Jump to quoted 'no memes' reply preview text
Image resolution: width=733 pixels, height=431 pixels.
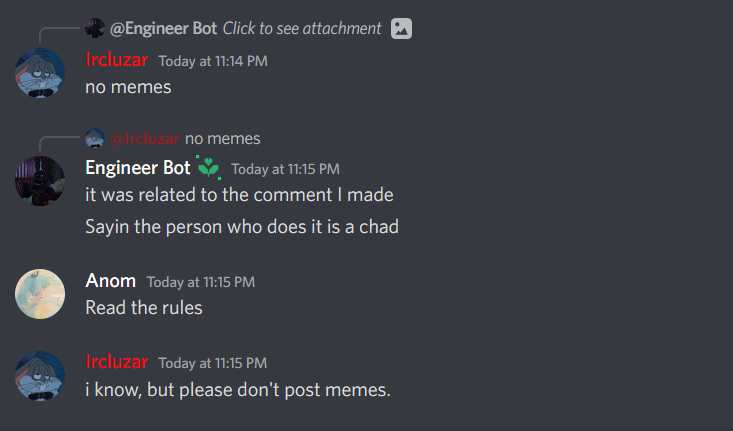223,138
